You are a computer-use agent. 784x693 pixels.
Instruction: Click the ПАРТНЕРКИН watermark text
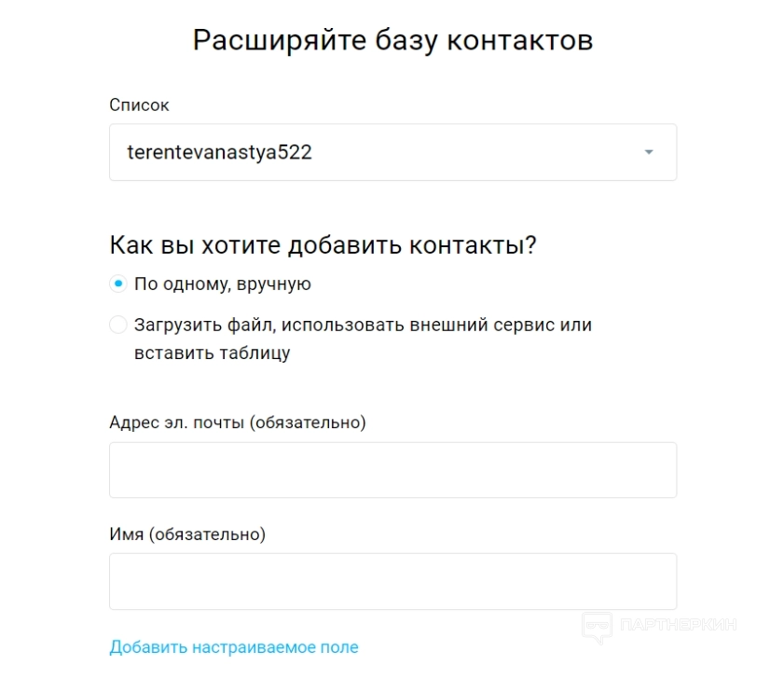pyautogui.click(x=678, y=626)
